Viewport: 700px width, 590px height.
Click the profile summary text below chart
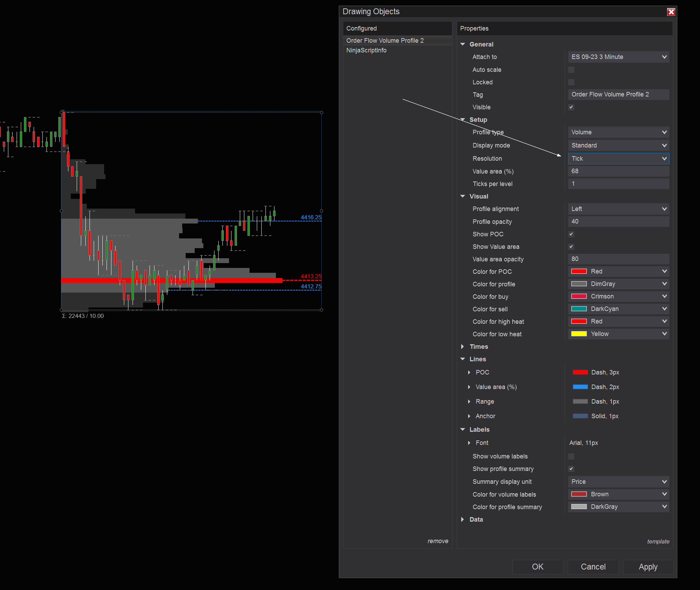pyautogui.click(x=83, y=316)
